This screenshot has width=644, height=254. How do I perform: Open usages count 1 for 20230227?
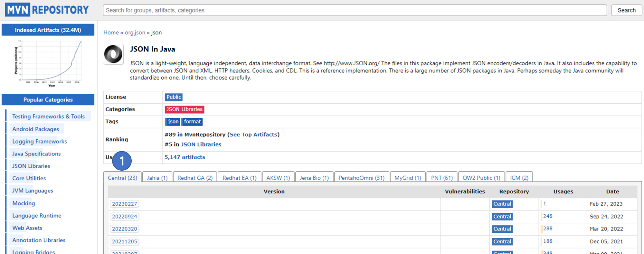[545, 203]
